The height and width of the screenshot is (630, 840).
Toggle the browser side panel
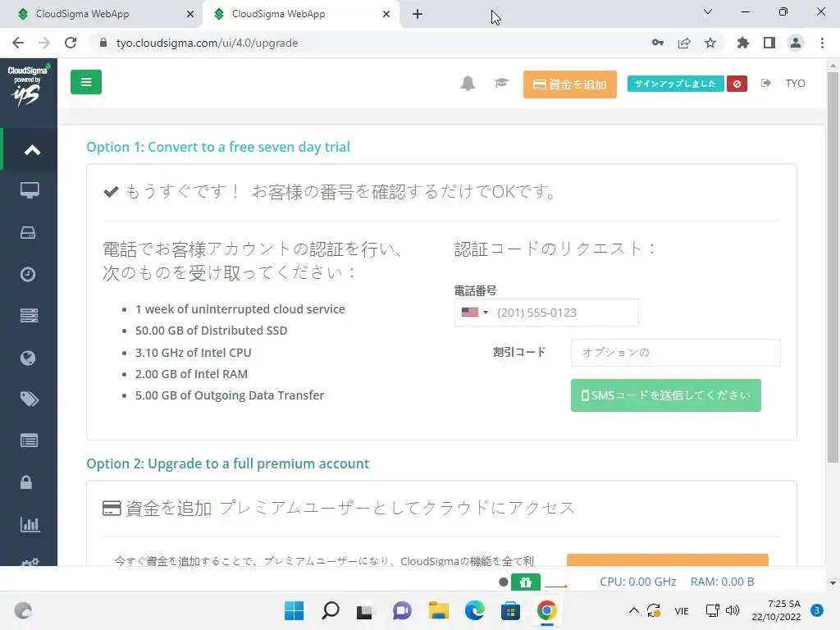(x=769, y=43)
